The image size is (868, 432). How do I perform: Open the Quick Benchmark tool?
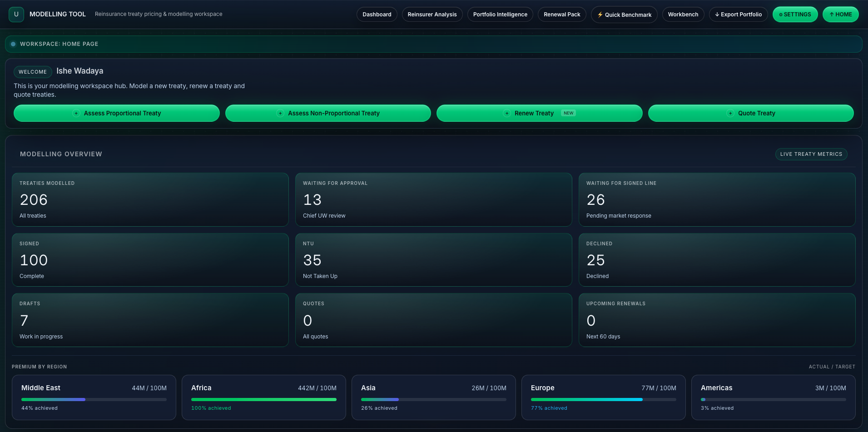(x=624, y=15)
